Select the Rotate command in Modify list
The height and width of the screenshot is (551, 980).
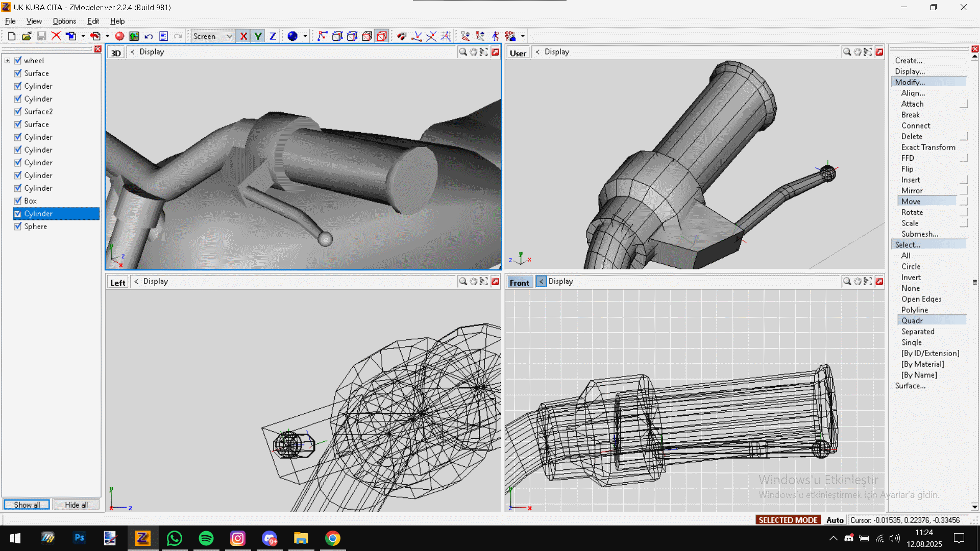pos(912,212)
